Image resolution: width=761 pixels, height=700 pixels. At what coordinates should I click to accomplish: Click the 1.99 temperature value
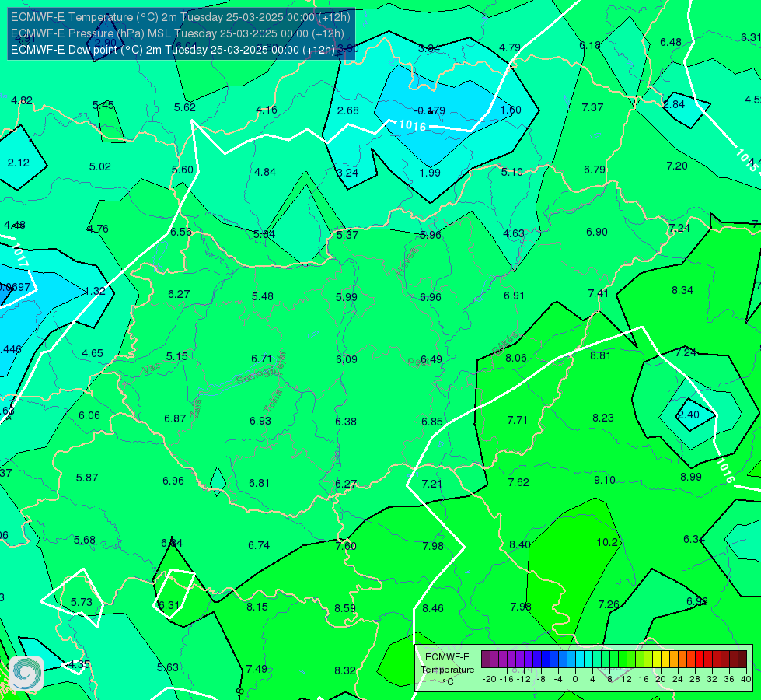tap(430, 173)
